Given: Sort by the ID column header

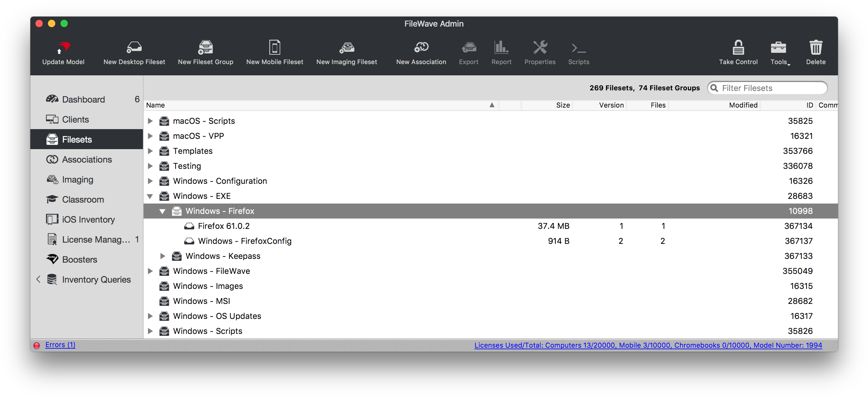Looking at the screenshot, I should tap(788, 105).
